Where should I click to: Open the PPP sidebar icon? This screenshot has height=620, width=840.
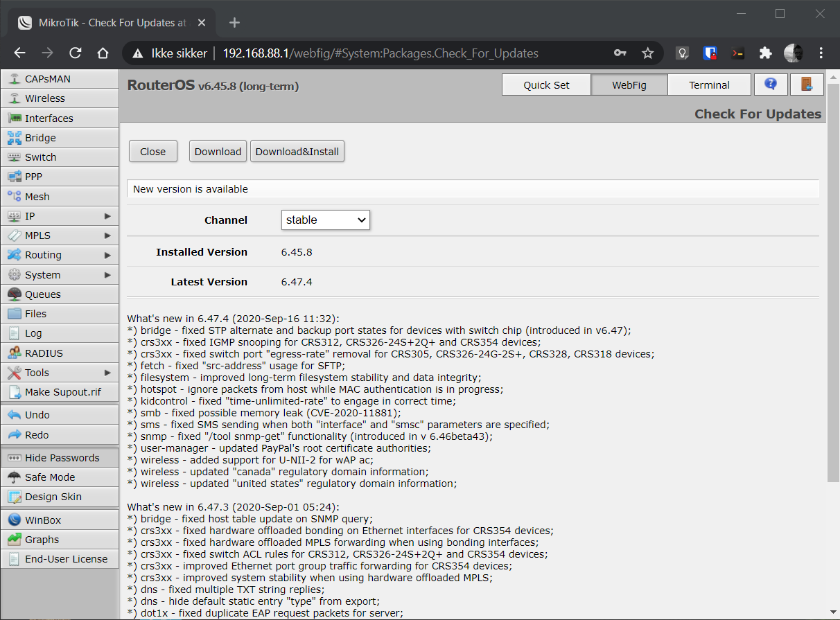14,177
